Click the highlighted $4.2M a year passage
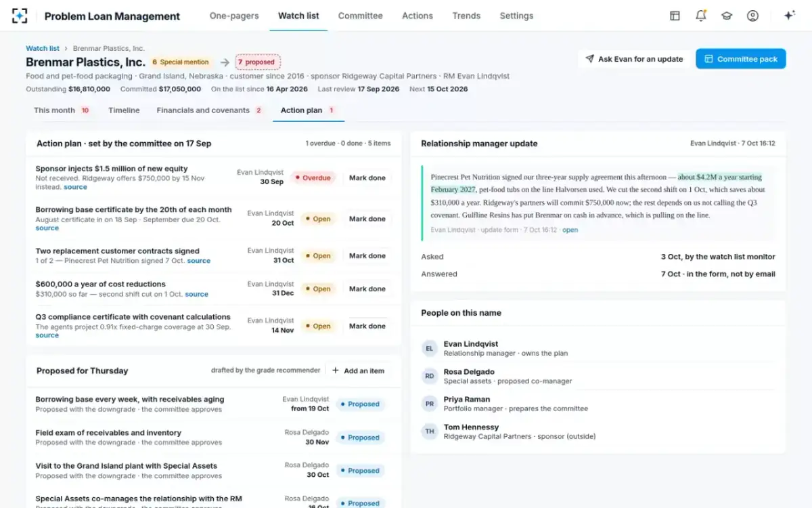This screenshot has width=812, height=508. pyautogui.click(x=596, y=184)
